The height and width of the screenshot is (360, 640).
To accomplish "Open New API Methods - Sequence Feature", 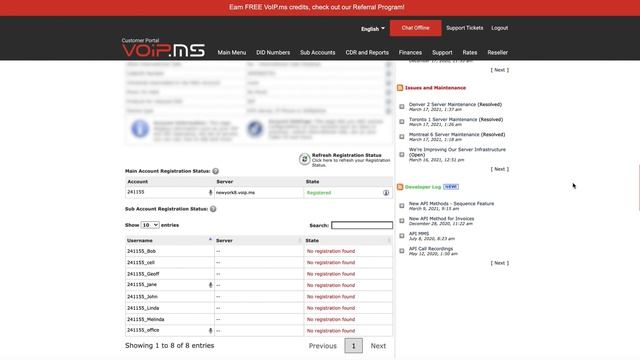I will click(x=451, y=204).
